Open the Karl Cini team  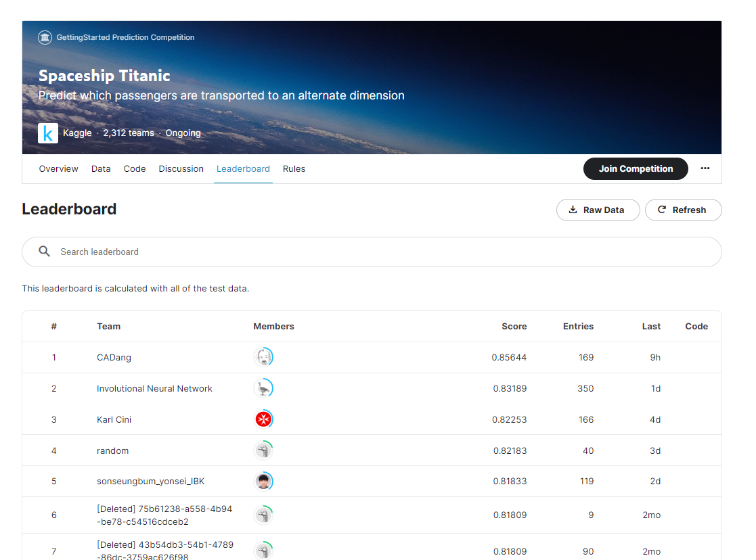pos(114,420)
